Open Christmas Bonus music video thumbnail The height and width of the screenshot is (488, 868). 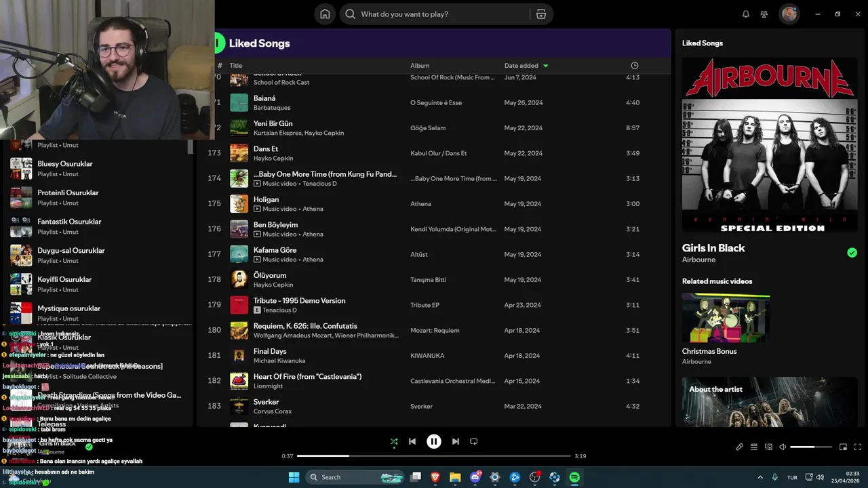(x=726, y=318)
